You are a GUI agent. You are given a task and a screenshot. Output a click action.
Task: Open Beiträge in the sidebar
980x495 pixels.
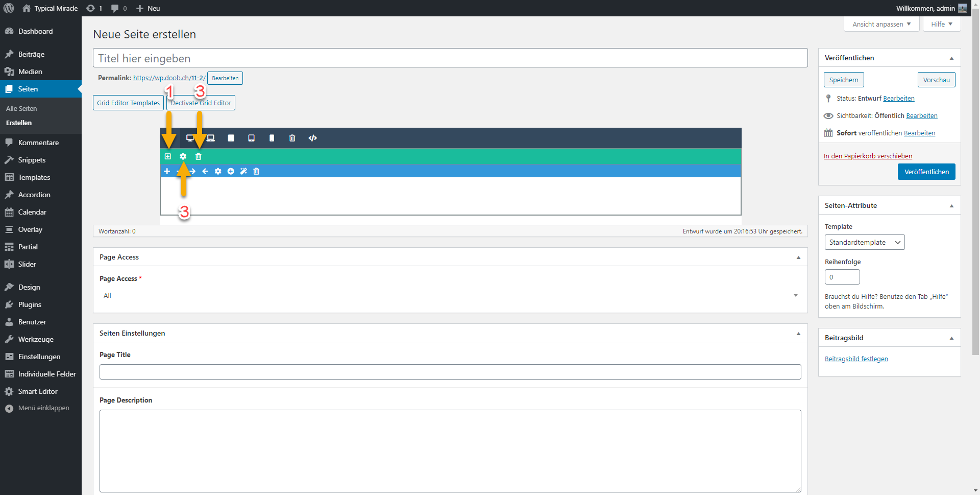(x=41, y=54)
